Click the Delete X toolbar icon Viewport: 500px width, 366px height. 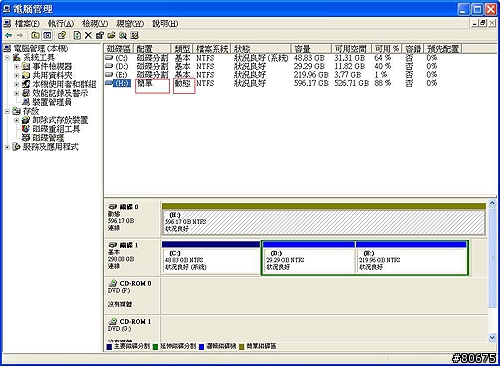pyautogui.click(x=88, y=35)
